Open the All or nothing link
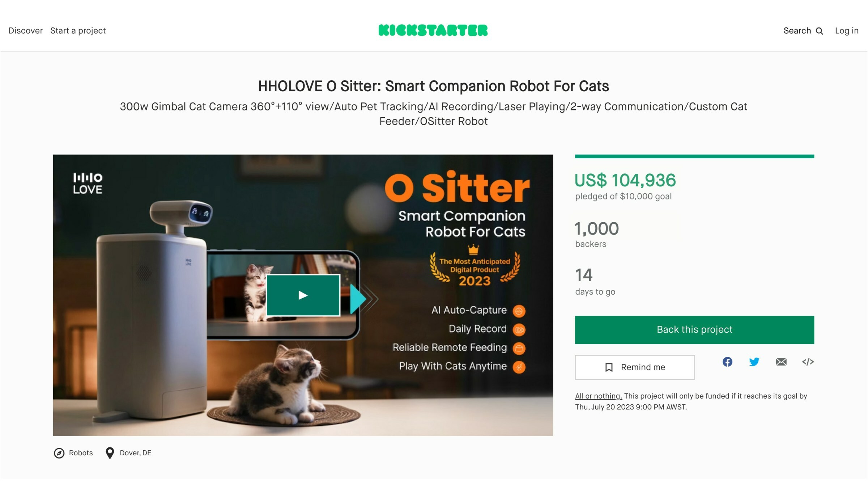The image size is (868, 489). pos(599,396)
